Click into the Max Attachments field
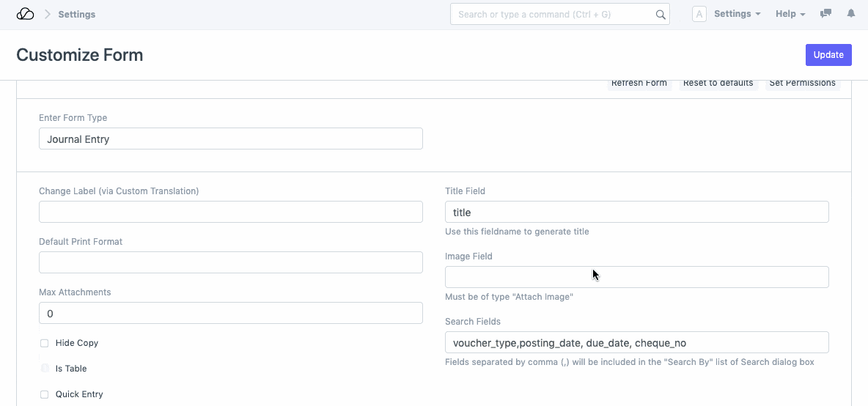 [x=230, y=314]
